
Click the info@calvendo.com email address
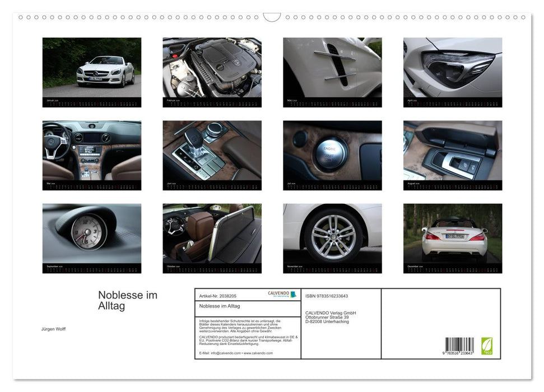tap(227, 354)
